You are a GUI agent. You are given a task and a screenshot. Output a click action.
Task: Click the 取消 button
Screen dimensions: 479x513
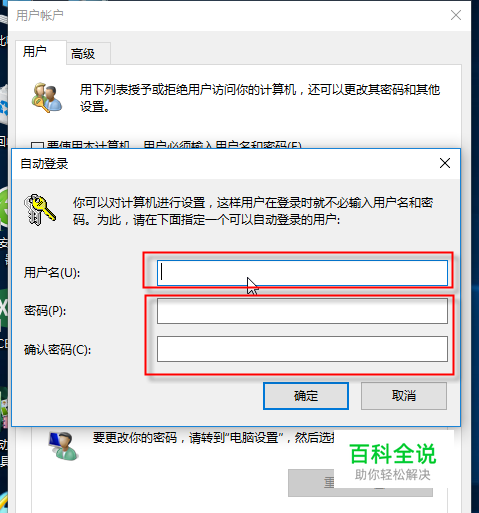404,396
